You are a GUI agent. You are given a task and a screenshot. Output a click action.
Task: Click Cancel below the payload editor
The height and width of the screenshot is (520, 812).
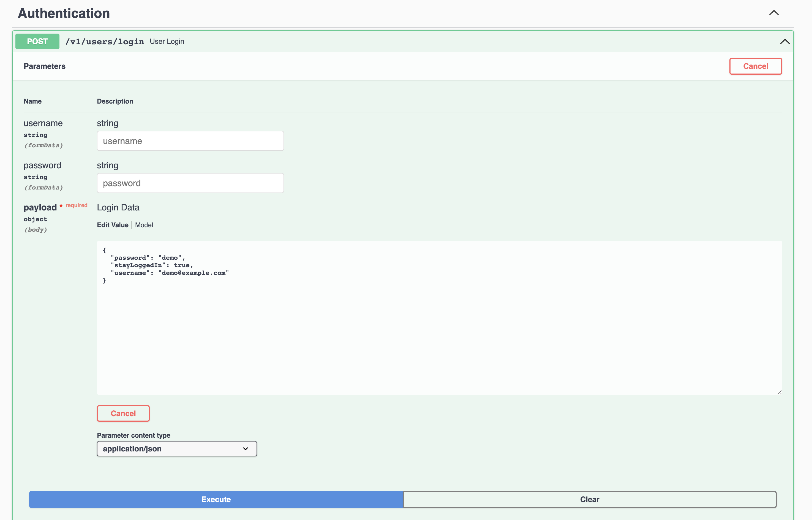123,413
